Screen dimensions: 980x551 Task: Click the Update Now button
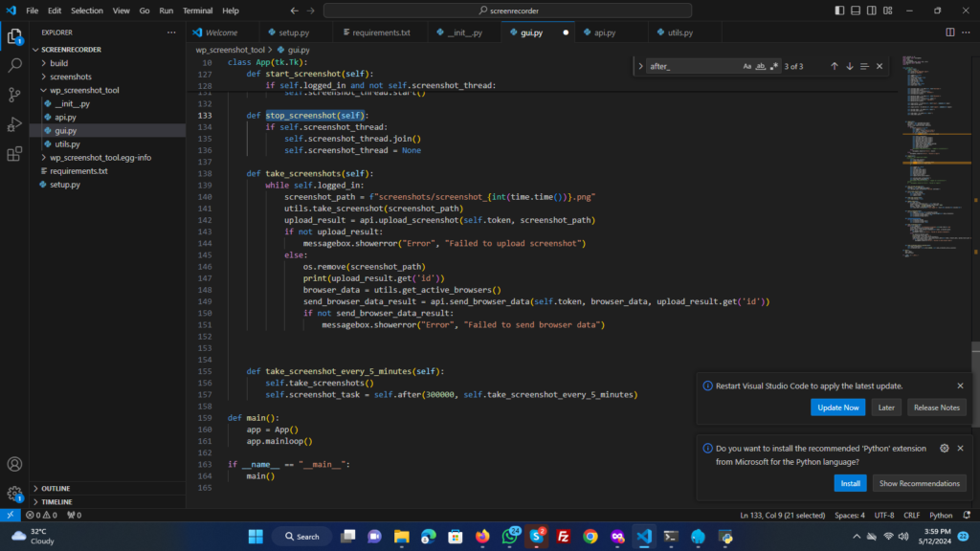837,408
